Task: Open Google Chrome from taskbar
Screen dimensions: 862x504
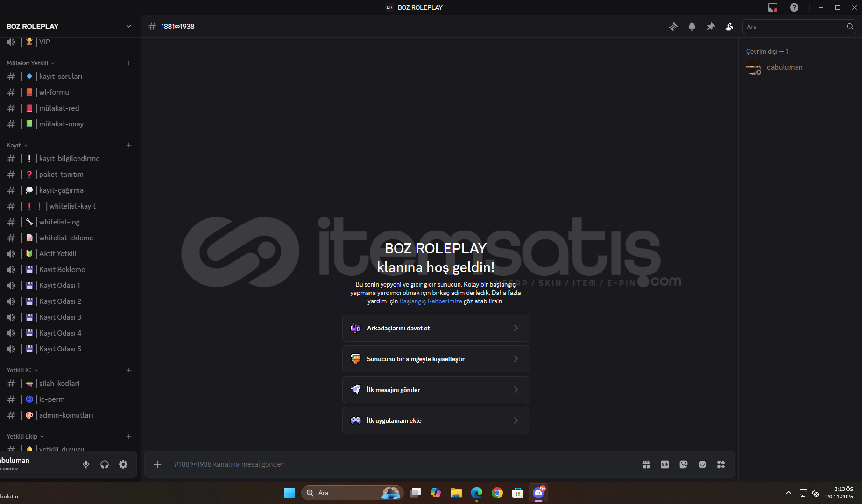Action: (x=497, y=493)
